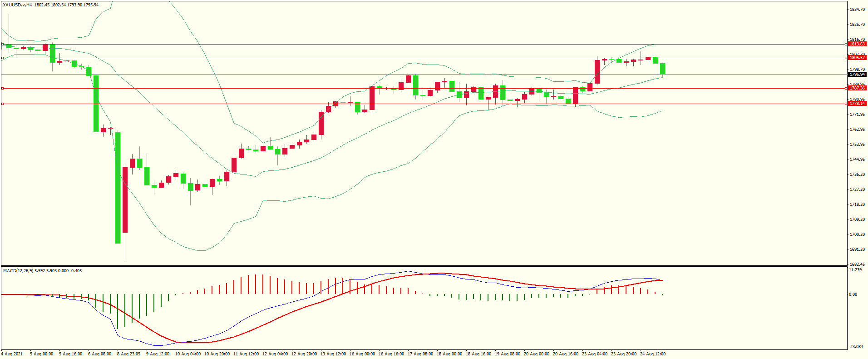Select the right handle of 1813.63 line
The width and height of the screenshot is (868, 359).
click(x=846, y=44)
